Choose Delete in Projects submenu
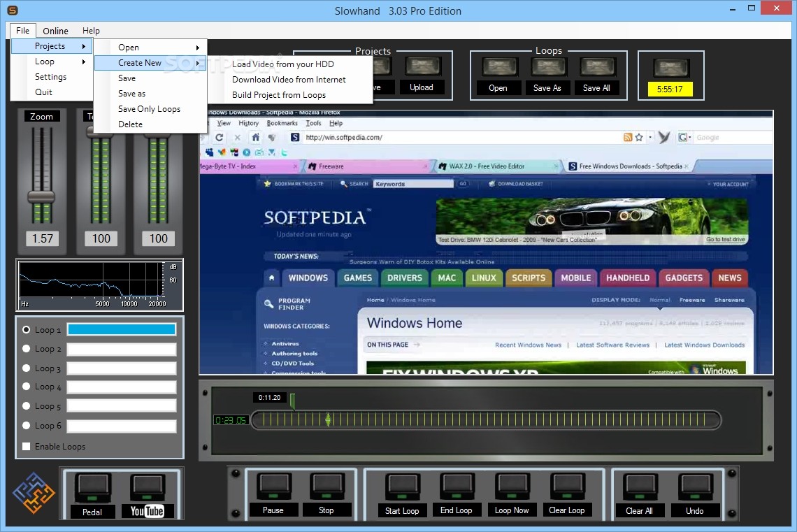This screenshot has height=532, width=797. point(151,124)
